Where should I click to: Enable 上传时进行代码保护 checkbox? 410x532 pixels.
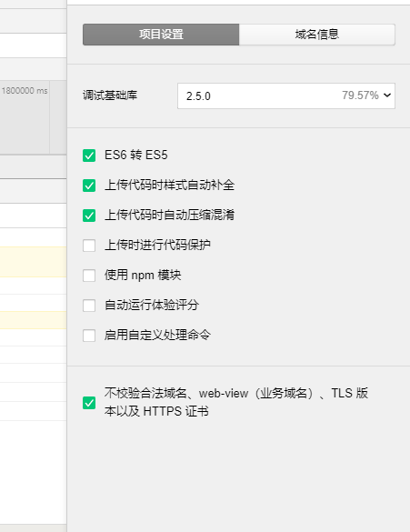pyautogui.click(x=89, y=246)
